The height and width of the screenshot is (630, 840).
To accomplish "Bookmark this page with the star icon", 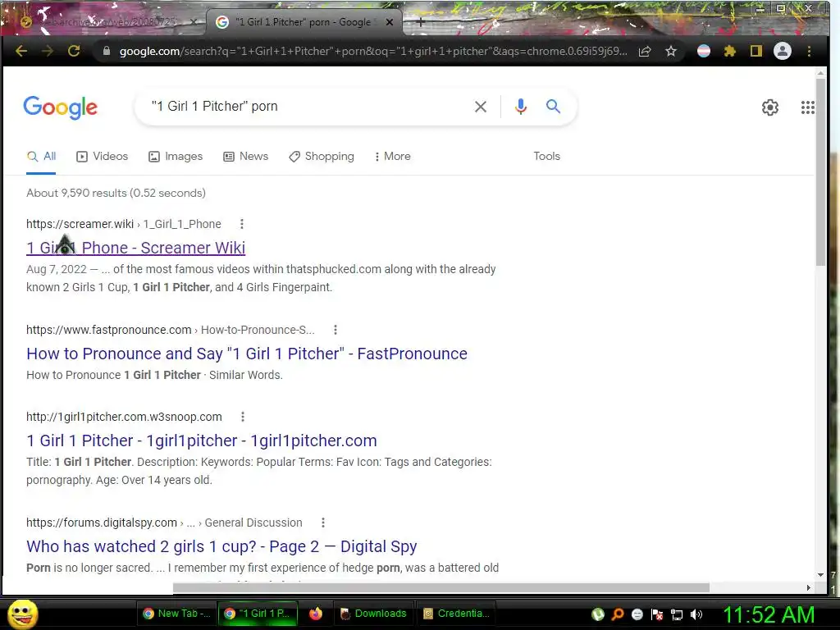I will point(671,51).
